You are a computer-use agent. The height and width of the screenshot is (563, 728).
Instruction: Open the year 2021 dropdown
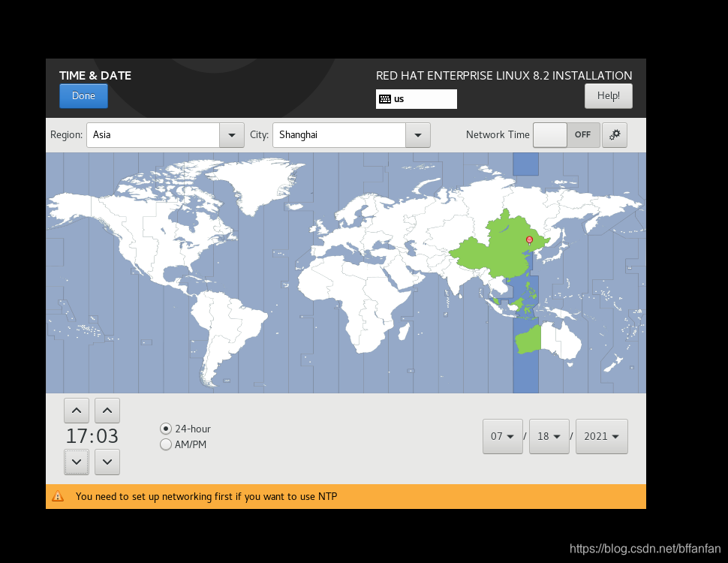(x=602, y=436)
